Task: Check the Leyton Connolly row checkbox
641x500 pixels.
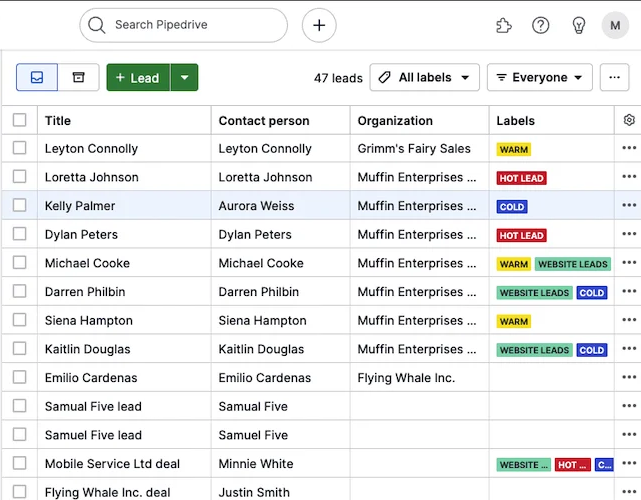Action: [20, 148]
